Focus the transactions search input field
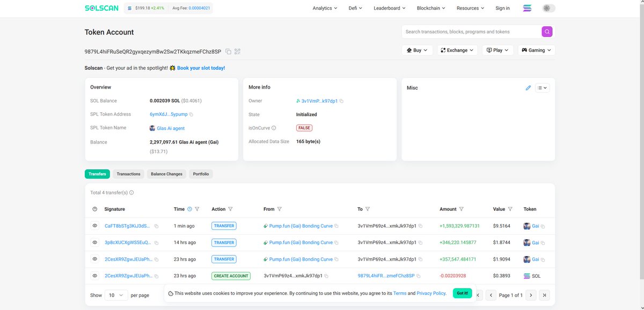644x310 pixels. point(471,32)
